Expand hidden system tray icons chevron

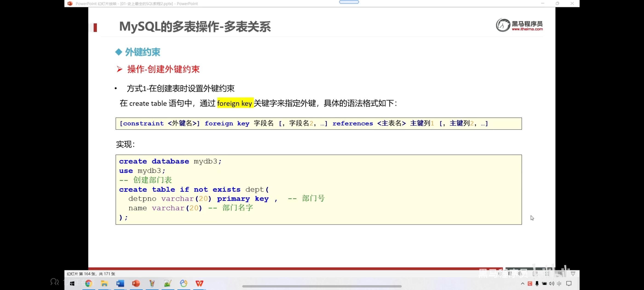[x=523, y=283]
